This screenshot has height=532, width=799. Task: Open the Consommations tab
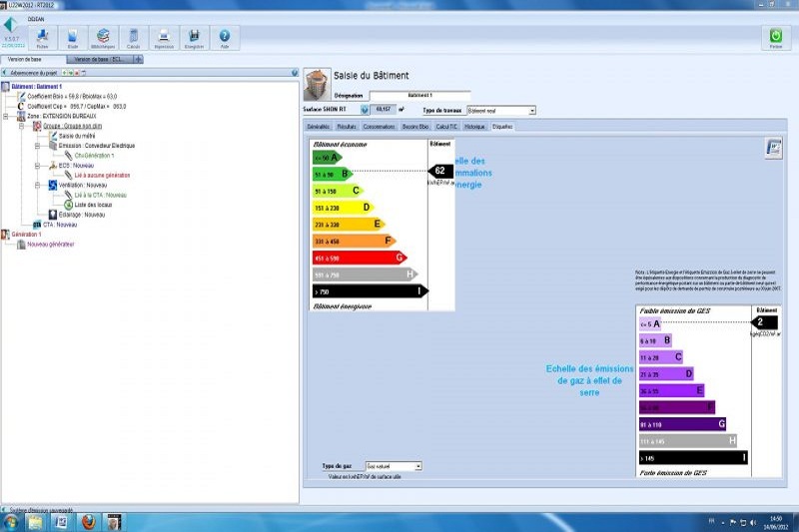click(380, 126)
